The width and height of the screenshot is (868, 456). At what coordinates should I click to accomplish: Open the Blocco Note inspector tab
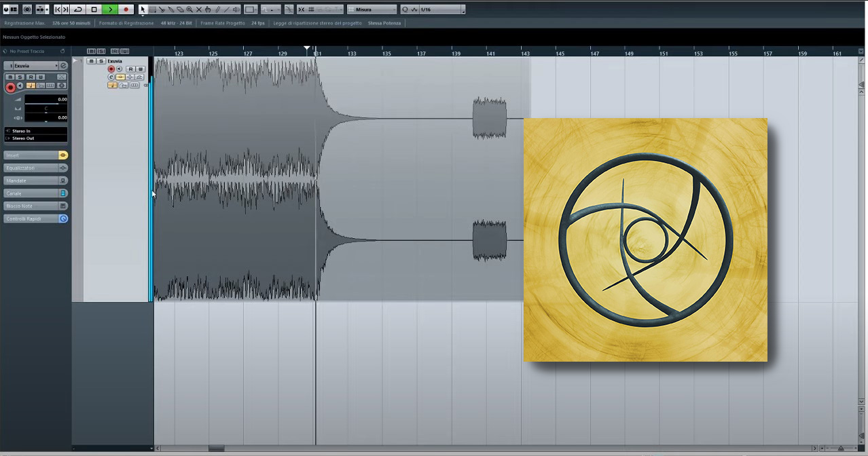point(31,206)
